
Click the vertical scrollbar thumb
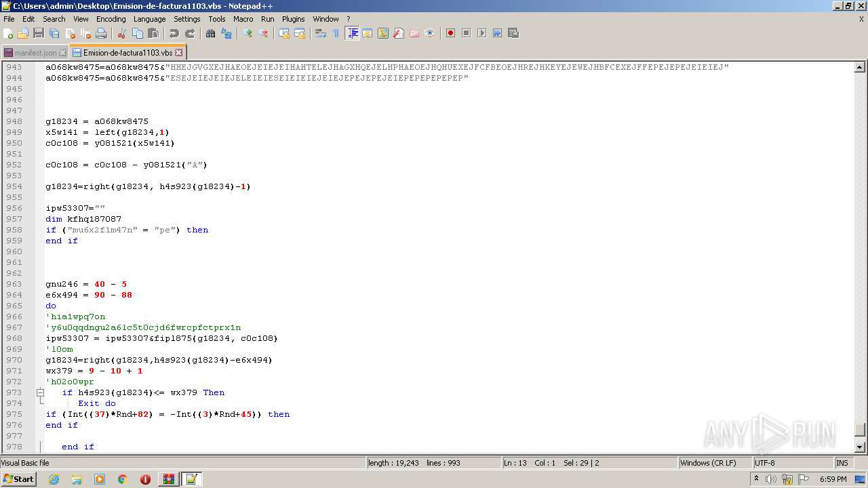(860, 430)
